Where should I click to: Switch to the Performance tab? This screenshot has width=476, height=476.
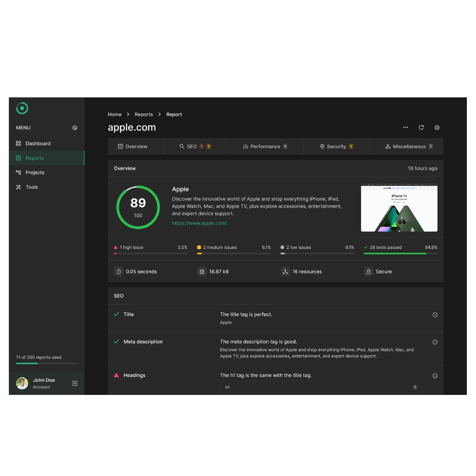tap(265, 146)
